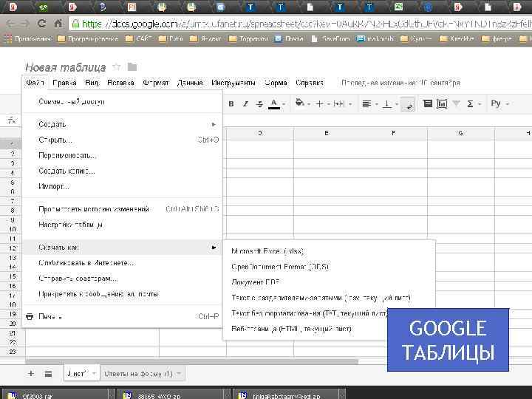
Task: Open text color picker
Action: click(274, 104)
